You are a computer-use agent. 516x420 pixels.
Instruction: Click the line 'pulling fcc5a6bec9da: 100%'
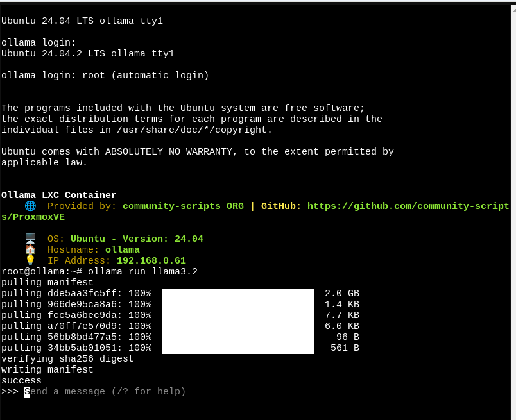pos(76,315)
